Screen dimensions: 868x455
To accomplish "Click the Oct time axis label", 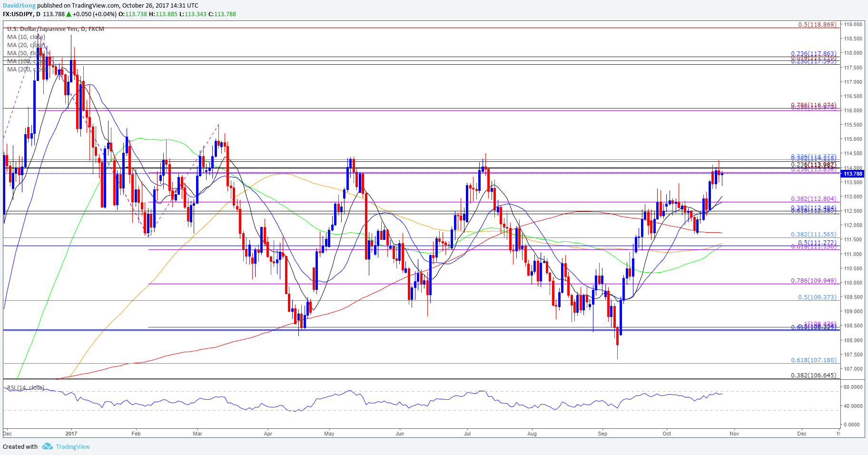I will click(x=667, y=434).
